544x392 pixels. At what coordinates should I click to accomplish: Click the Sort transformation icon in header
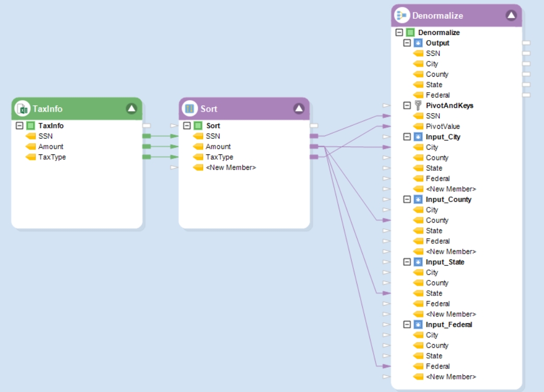coord(190,108)
